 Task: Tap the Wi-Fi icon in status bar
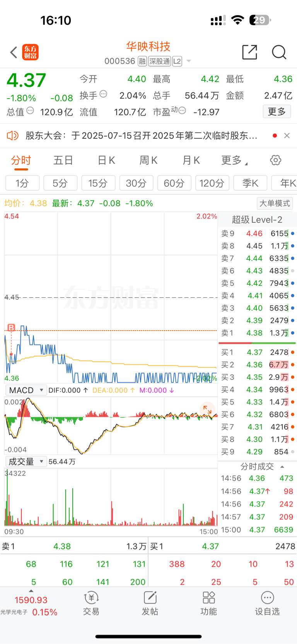point(237,20)
